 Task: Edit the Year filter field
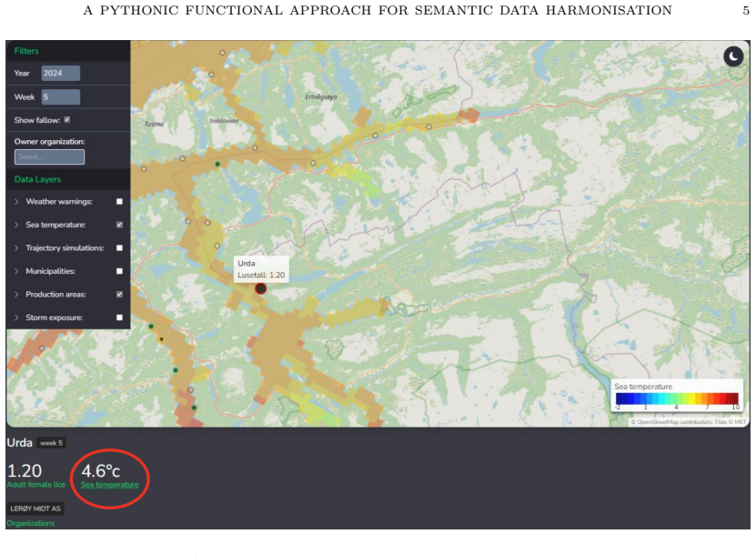[60, 73]
